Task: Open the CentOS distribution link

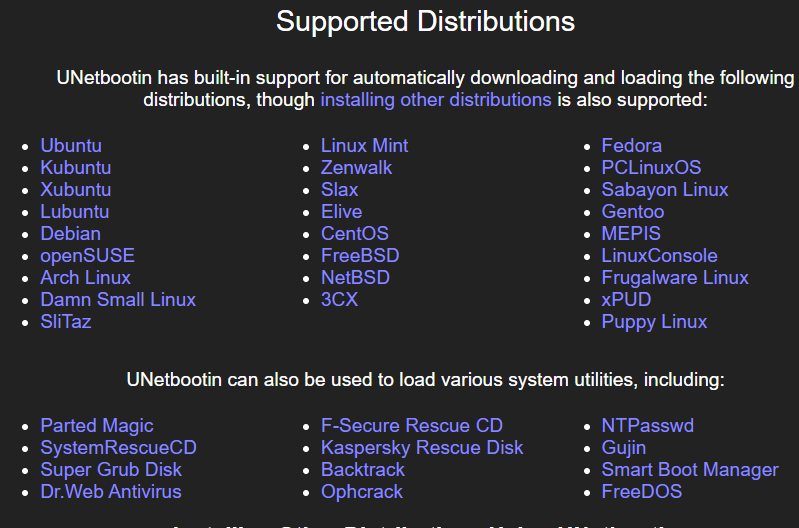Action: 355,234
